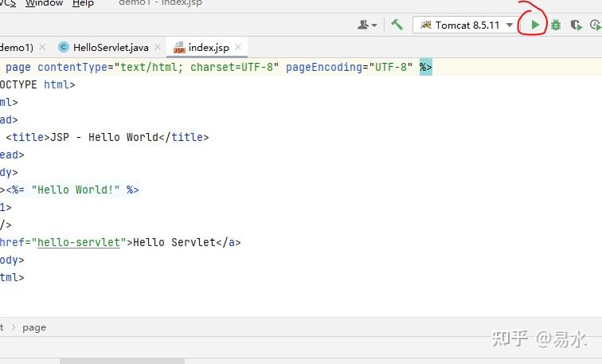Click the hello-servlet href link in code
The image size is (602, 364).
pos(78,242)
